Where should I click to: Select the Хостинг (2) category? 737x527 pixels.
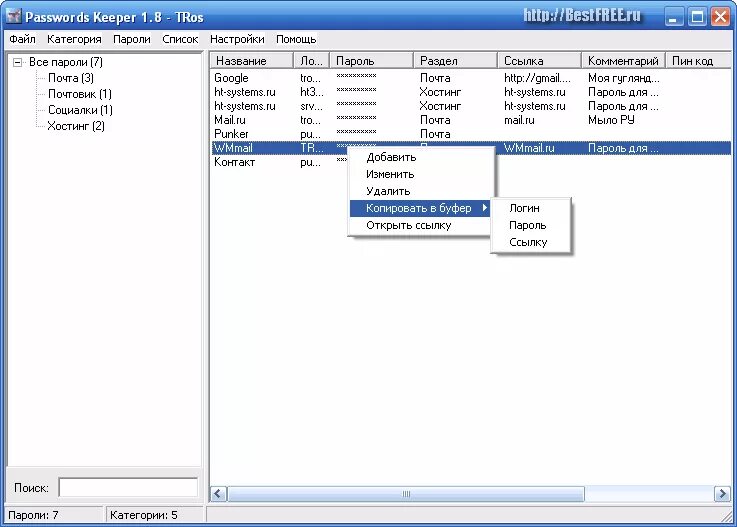[x=76, y=126]
